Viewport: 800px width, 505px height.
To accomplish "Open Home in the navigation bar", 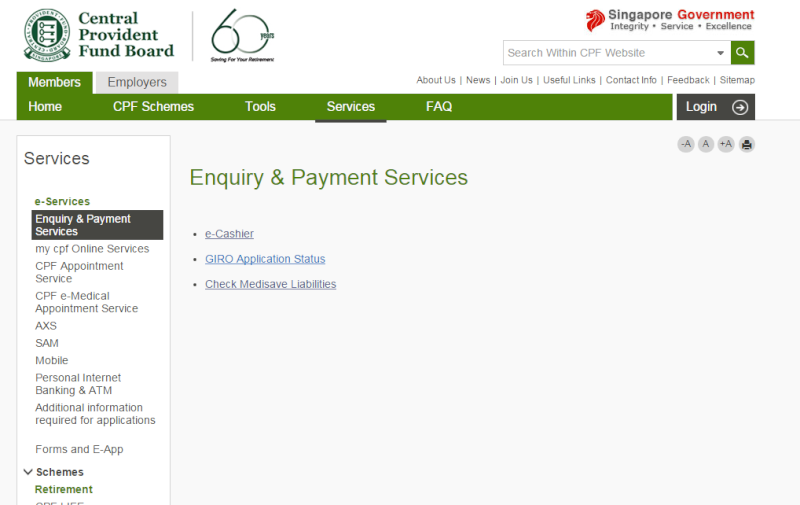I will [45, 107].
